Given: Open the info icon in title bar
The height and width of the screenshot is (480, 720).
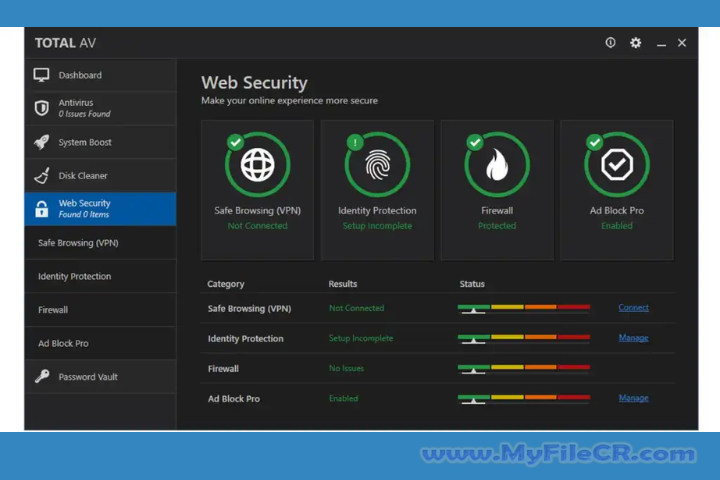Looking at the screenshot, I should (610, 43).
